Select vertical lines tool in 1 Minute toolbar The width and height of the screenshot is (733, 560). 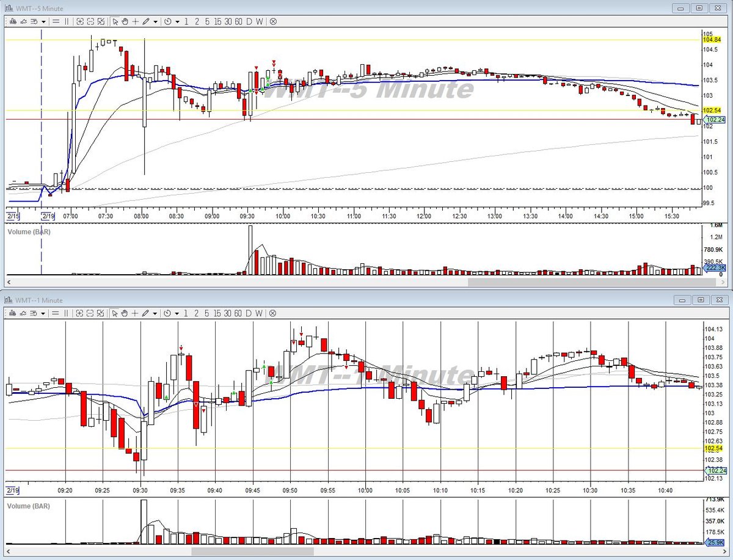[67, 313]
